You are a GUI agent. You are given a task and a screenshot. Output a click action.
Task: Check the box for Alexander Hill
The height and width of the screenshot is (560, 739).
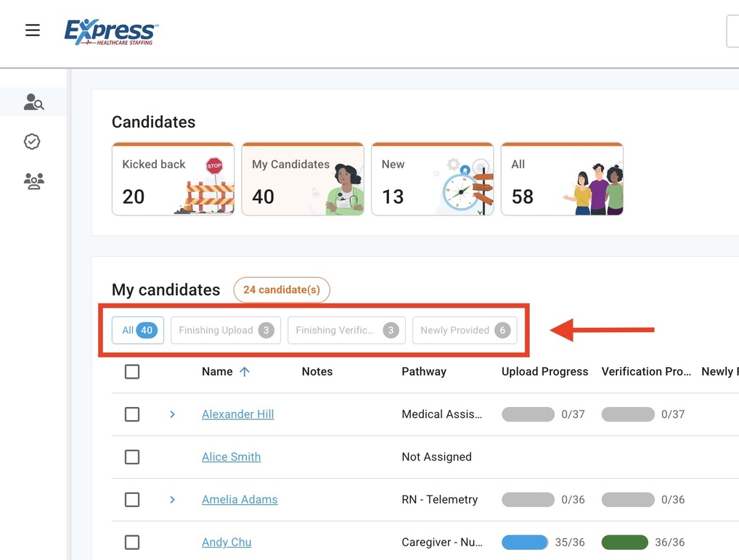(x=132, y=414)
